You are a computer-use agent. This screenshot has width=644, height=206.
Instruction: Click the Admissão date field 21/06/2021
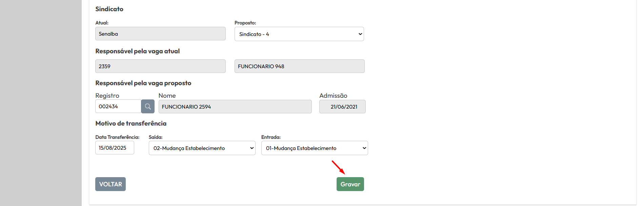pyautogui.click(x=342, y=107)
